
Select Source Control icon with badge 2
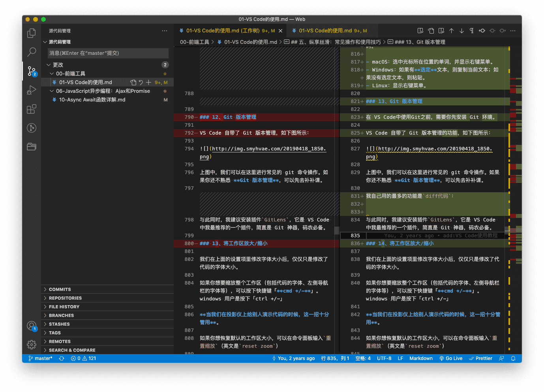click(32, 71)
